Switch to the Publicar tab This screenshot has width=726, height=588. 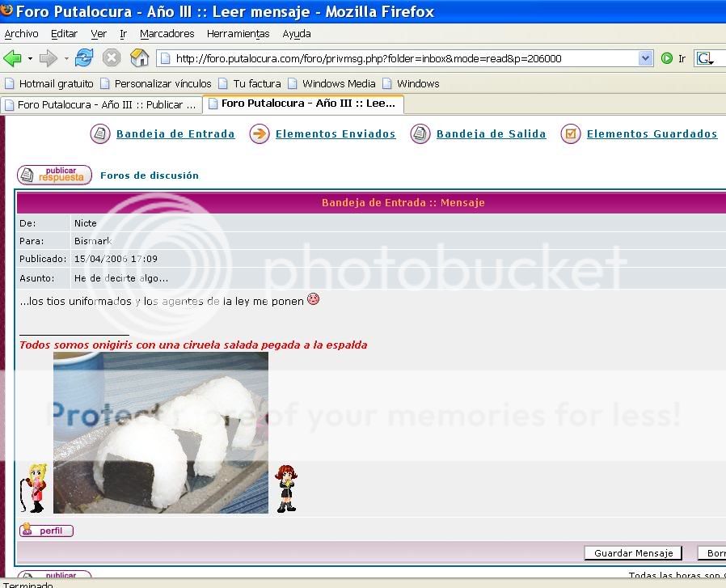[101, 105]
